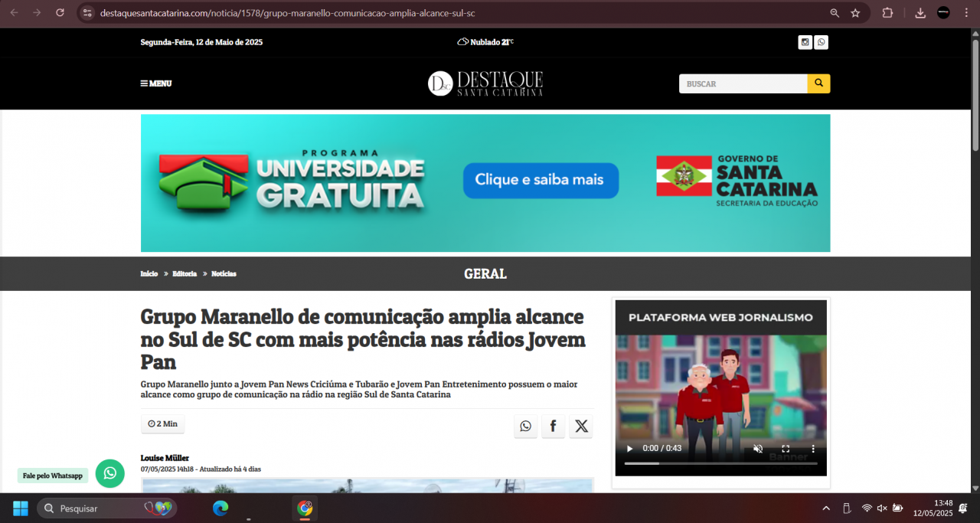Image resolution: width=980 pixels, height=523 pixels.
Task: Submit search with the yellow magnifier button
Action: click(x=819, y=83)
